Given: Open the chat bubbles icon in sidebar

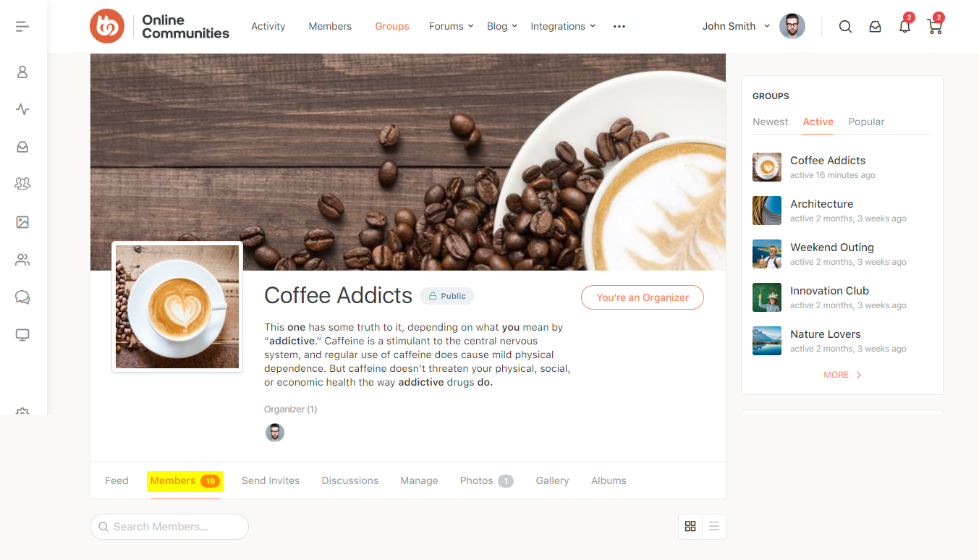Looking at the screenshot, I should [22, 297].
